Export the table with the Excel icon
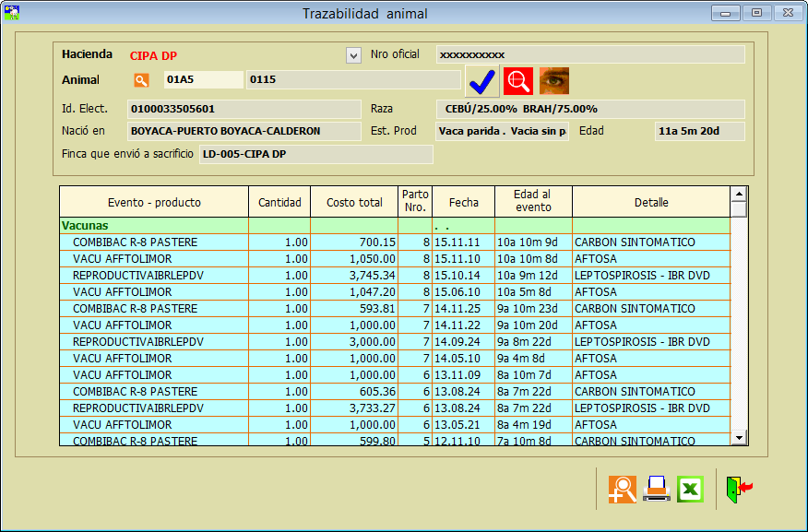 pos(691,489)
